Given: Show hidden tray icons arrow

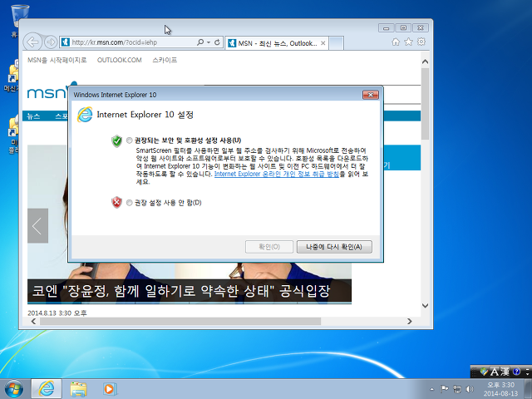Looking at the screenshot, I should [x=431, y=389].
